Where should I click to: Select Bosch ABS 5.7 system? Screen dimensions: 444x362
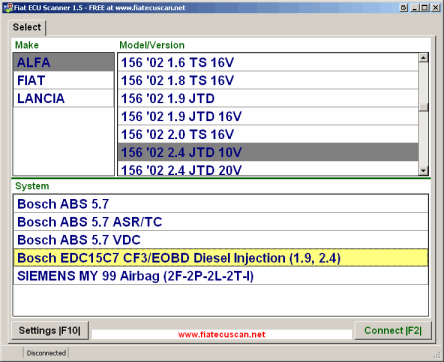click(221, 204)
